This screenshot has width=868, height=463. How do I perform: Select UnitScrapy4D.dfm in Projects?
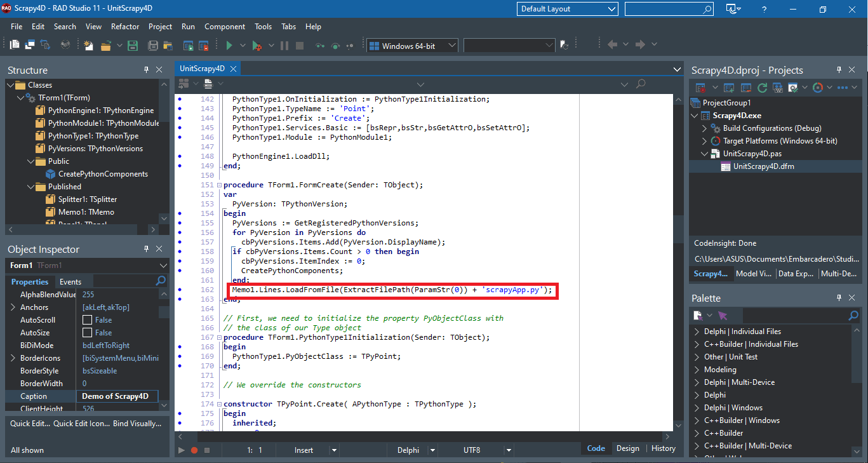point(764,166)
